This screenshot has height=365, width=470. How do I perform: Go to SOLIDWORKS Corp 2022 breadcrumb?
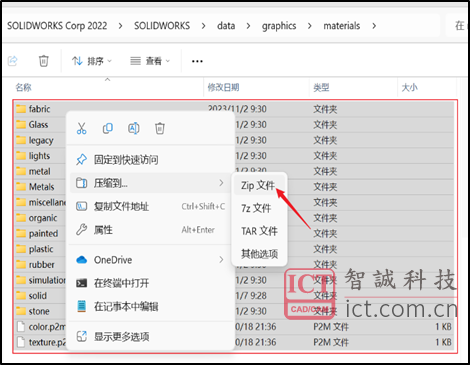(x=57, y=26)
